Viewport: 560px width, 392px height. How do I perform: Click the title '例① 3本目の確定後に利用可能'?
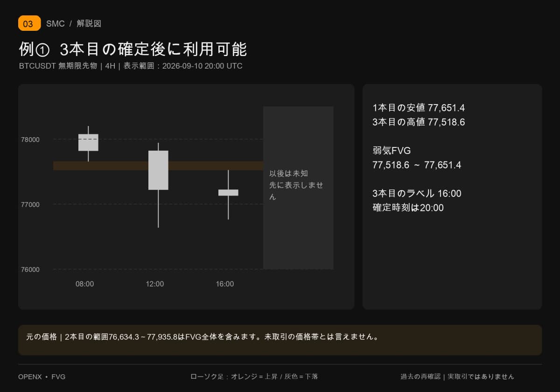coord(133,49)
